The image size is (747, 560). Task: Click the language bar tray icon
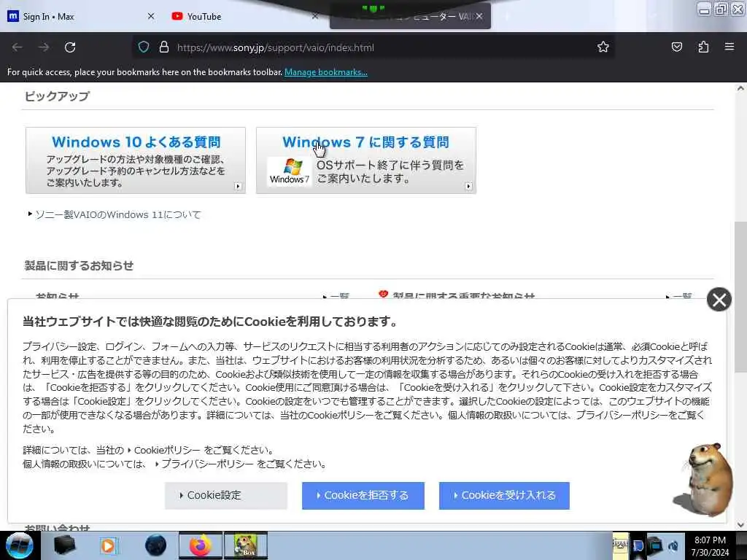tap(620, 544)
